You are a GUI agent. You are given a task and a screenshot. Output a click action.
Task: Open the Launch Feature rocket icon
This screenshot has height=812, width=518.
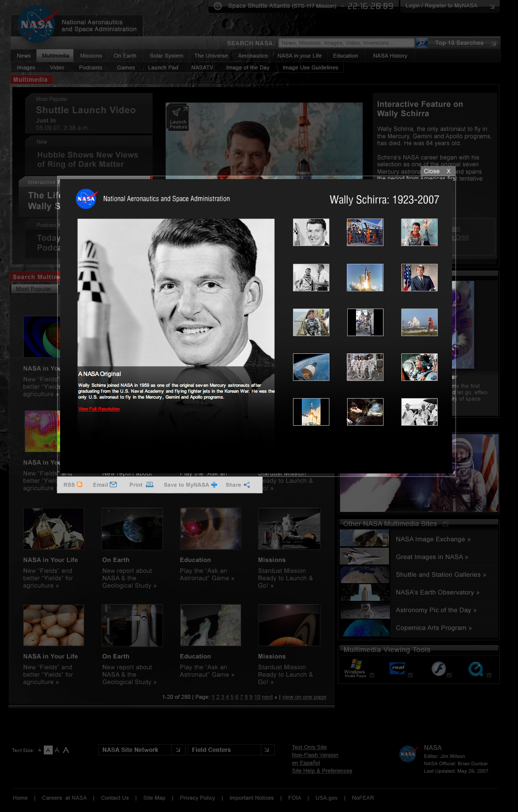(x=178, y=117)
